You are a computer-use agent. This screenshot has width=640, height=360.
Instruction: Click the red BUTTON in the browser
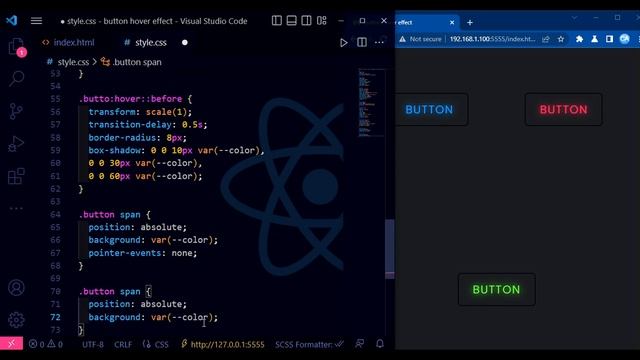click(563, 109)
